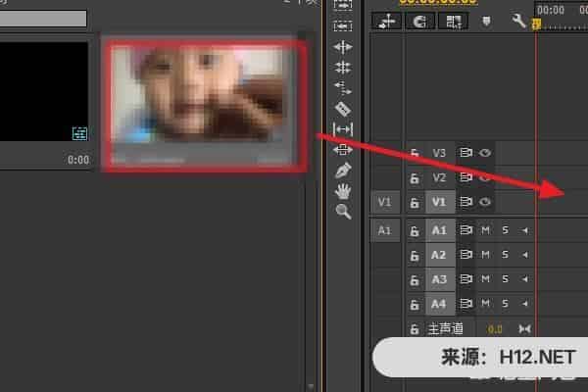The width and height of the screenshot is (588, 392).
Task: Click master track output icon beside 0.0
Action: 524,329
